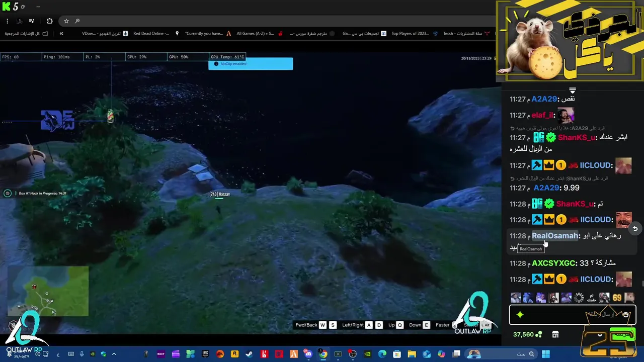The height and width of the screenshot is (362, 644).
Task: Open Microsoft Store from the taskbar
Action: [x=396, y=354]
